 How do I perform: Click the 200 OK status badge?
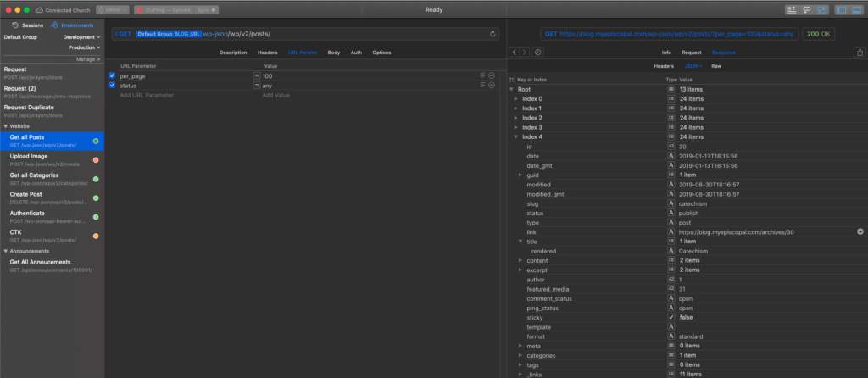(x=819, y=34)
